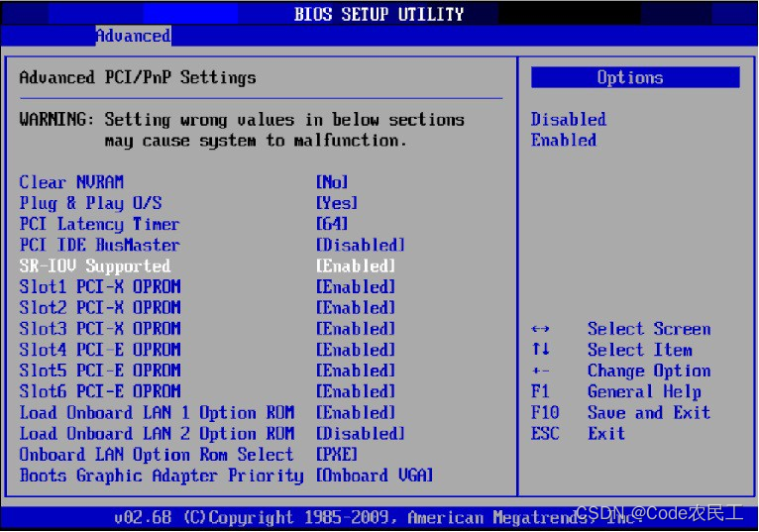Click the ESC key hint
Screen dimensions: 759x532
click(x=545, y=434)
